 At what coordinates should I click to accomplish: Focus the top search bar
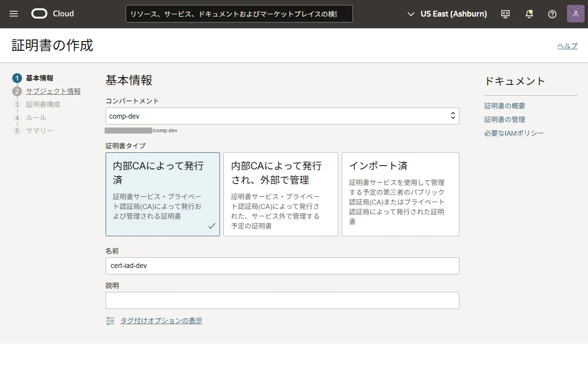(239, 14)
